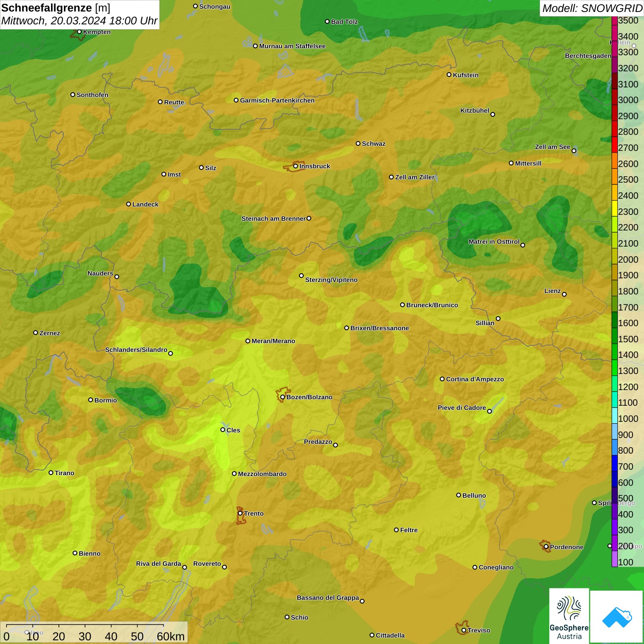This screenshot has width=644, height=644.
Task: Select the Kufstein location marker
Action: [449, 75]
